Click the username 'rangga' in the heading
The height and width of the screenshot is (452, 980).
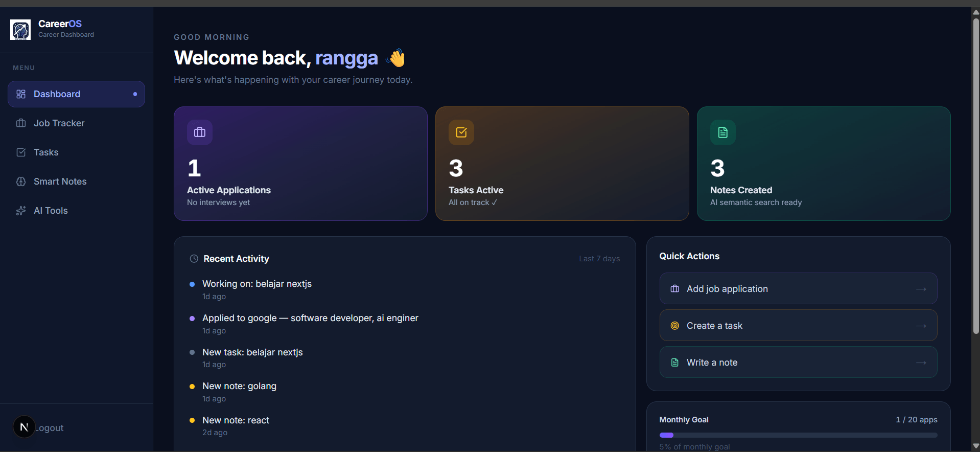tap(346, 58)
